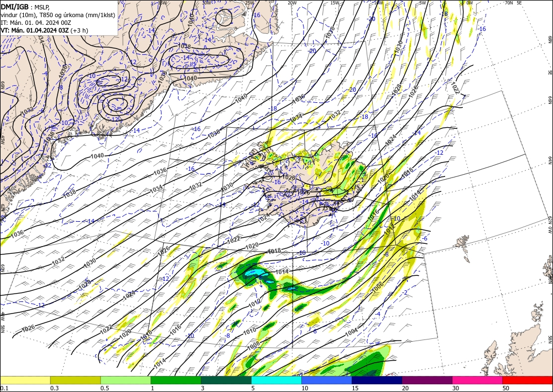Click the '30' legend value label
This screenshot has height=392, width=553.
pos(456,388)
